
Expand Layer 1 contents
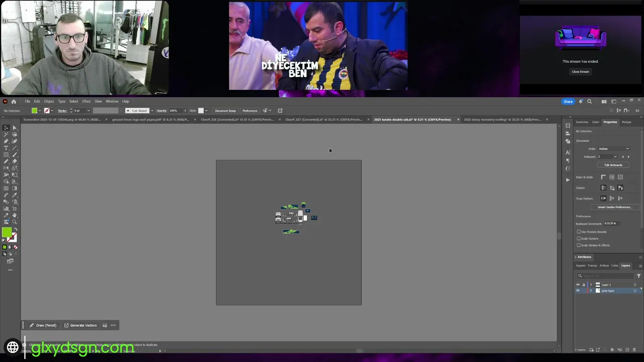(x=591, y=285)
